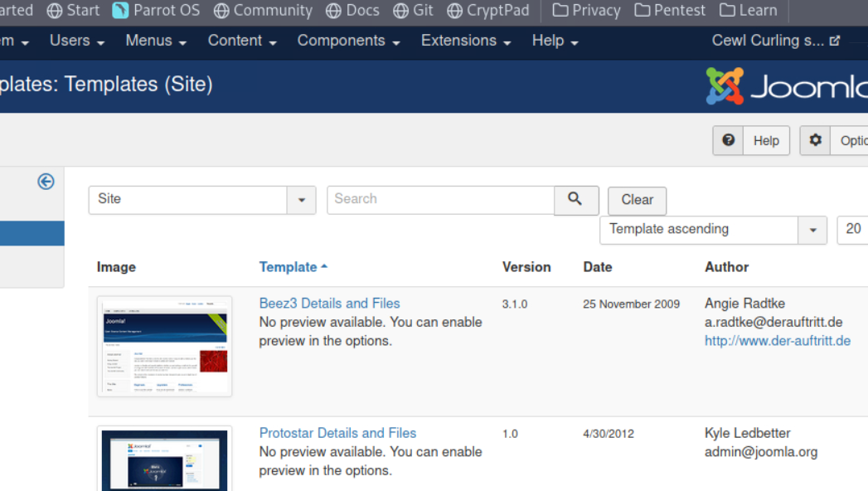The image size is (868, 491).
Task: Open the Help menu in navbar
Action: (555, 41)
